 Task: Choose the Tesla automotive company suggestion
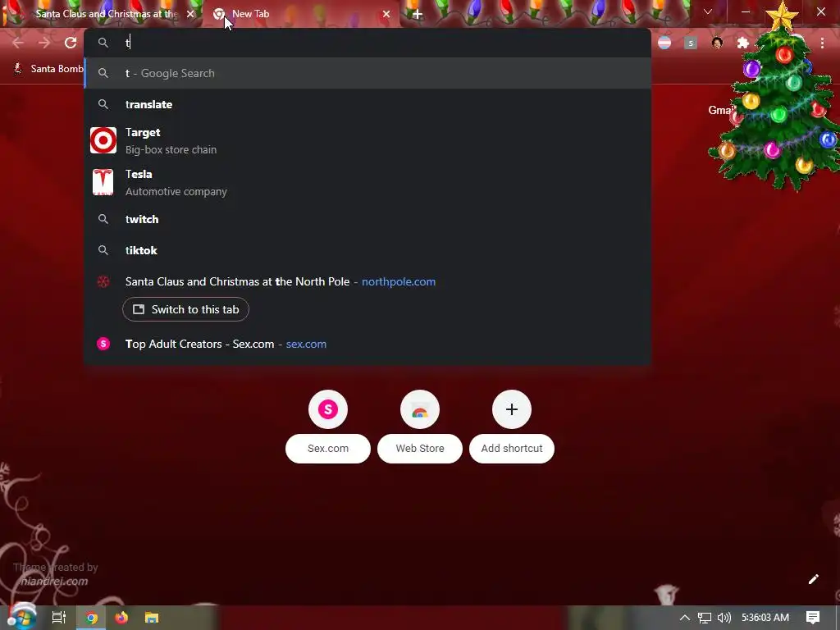click(367, 182)
